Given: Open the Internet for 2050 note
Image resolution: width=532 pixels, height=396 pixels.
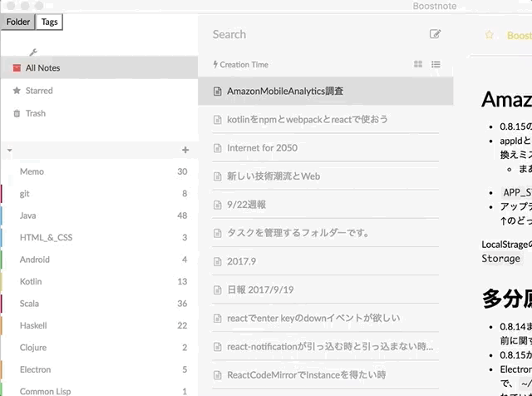Looking at the screenshot, I should (x=326, y=148).
